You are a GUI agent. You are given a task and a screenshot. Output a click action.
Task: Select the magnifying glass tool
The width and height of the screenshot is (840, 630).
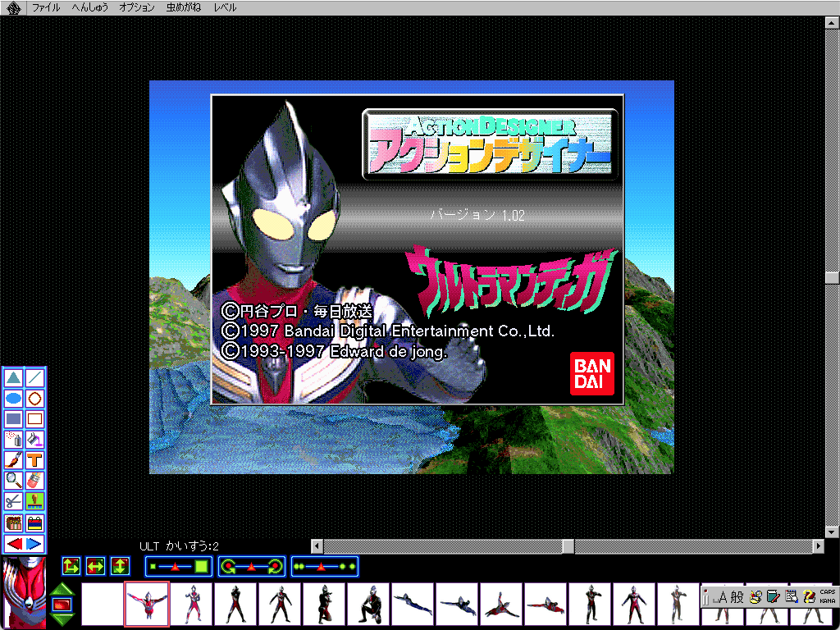(x=14, y=481)
